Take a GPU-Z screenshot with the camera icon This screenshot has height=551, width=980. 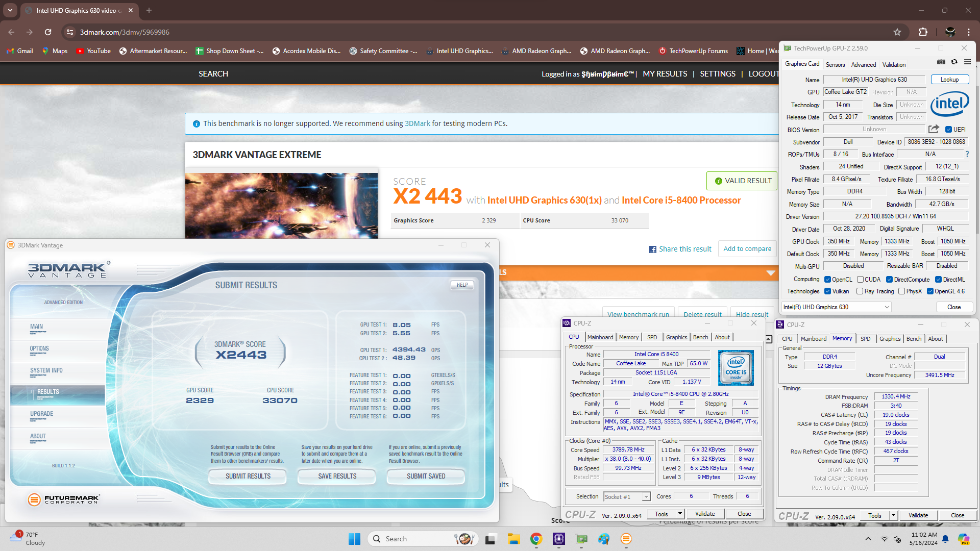941,62
